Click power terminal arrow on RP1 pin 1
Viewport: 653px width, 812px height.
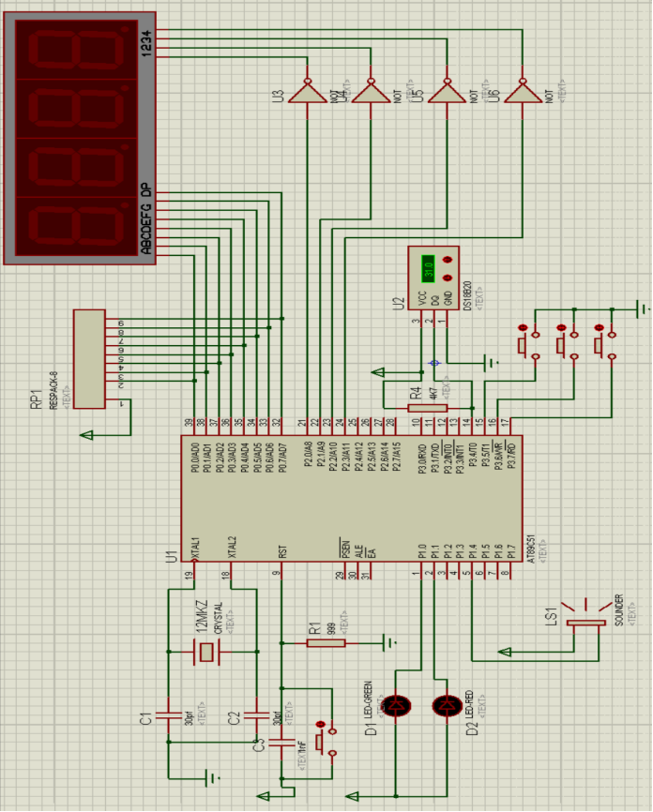[86, 435]
